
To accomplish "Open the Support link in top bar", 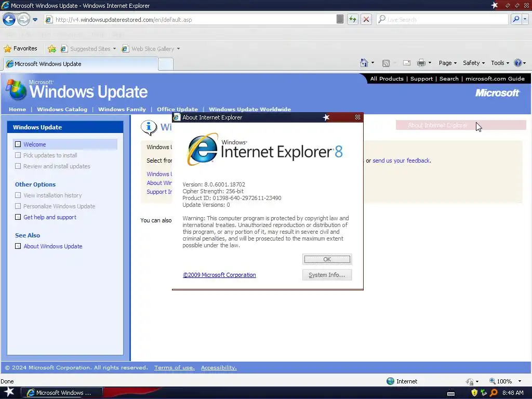I will (x=421, y=79).
